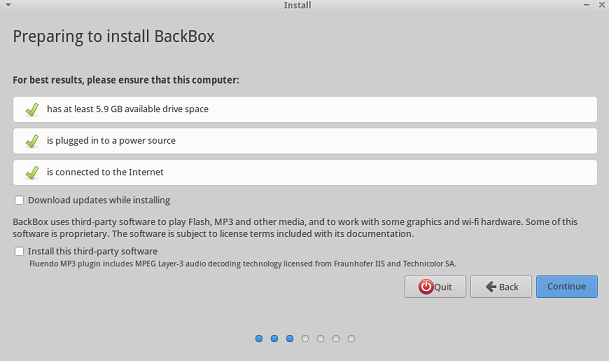The height and width of the screenshot is (361, 609).
Task: Click 'is plugged in to a power source' text
Action: pyautogui.click(x=111, y=141)
